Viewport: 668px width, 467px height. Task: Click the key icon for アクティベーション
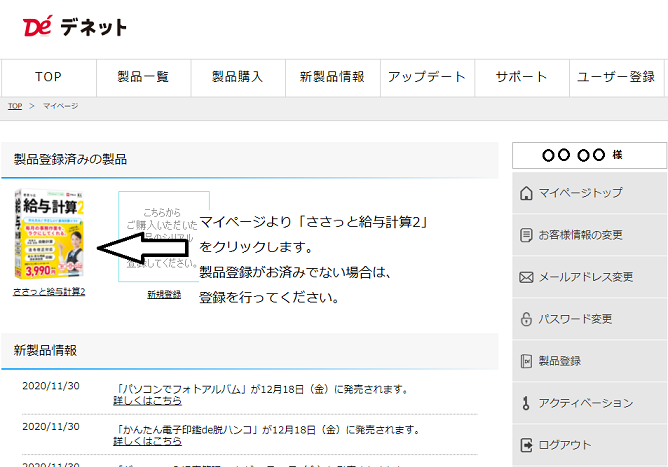[x=526, y=403]
